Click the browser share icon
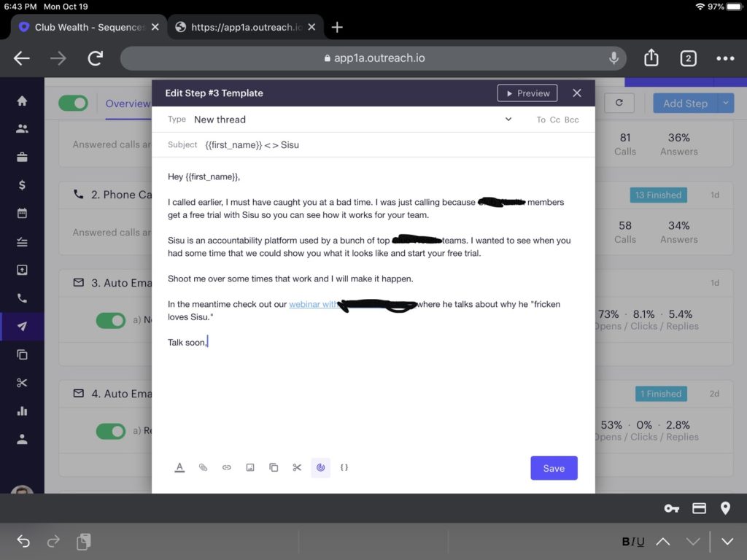Image resolution: width=747 pixels, height=560 pixels. 651,58
